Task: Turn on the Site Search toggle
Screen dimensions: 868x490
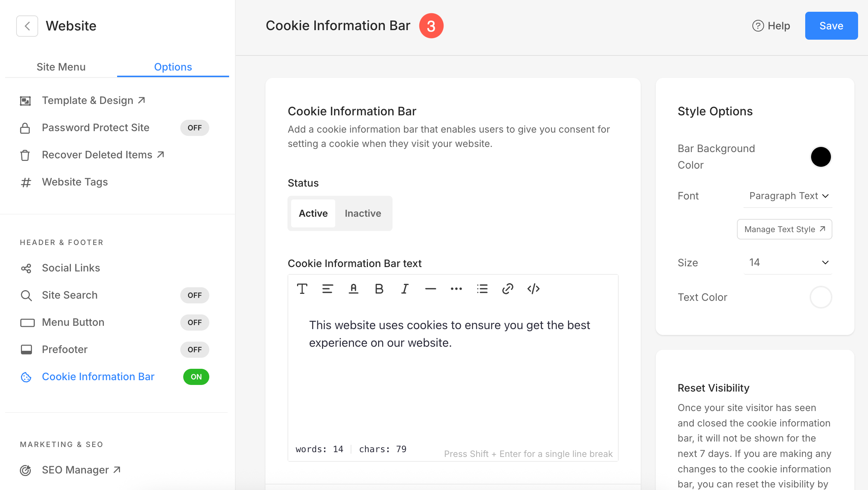Action: (195, 295)
